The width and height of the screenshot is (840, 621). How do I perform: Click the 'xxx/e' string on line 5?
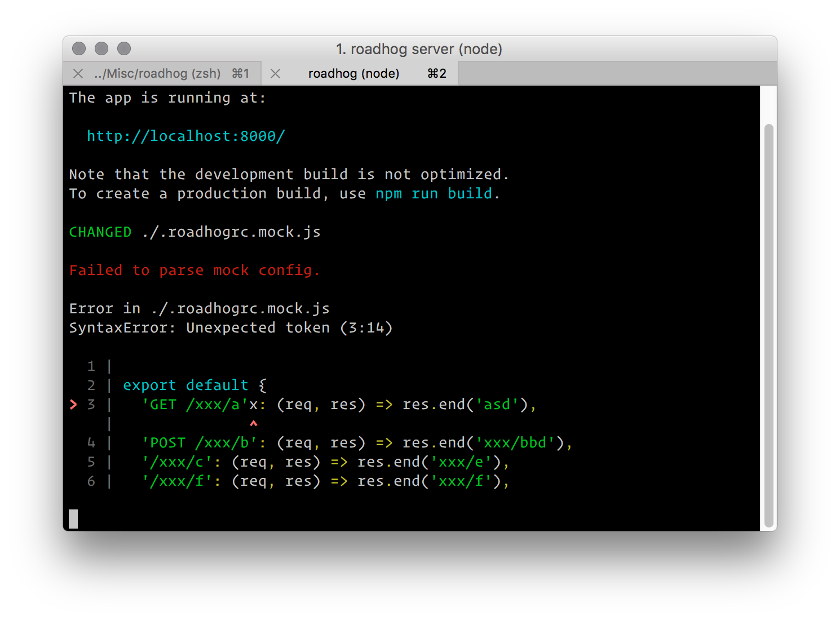(x=461, y=462)
